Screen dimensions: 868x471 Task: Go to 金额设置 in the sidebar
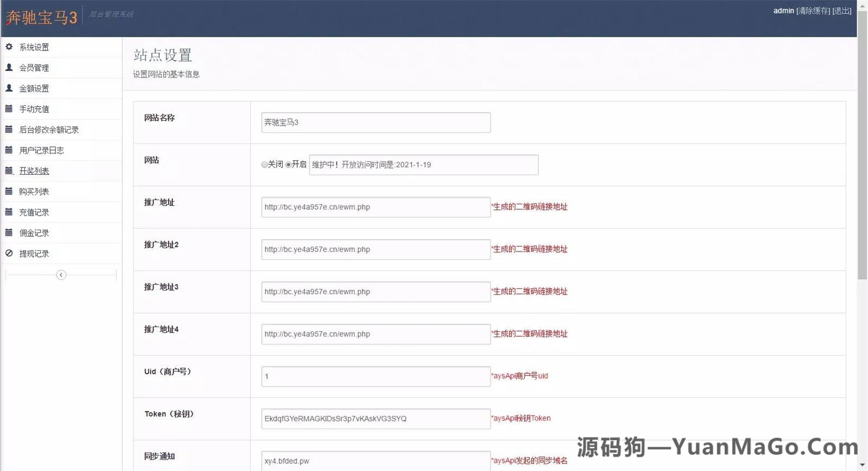[34, 88]
